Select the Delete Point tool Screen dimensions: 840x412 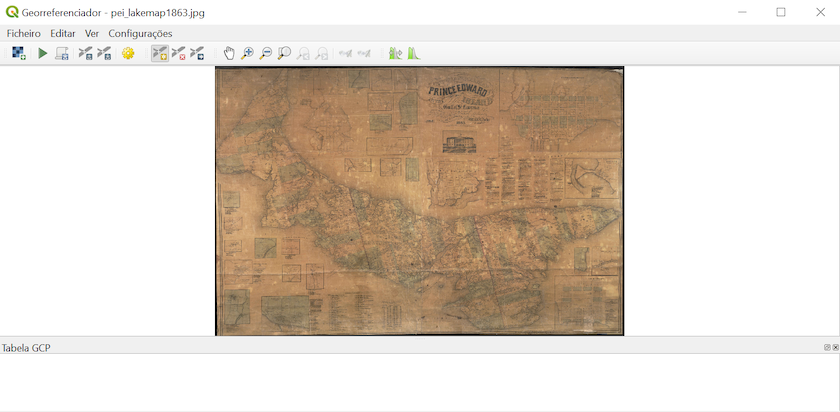178,53
